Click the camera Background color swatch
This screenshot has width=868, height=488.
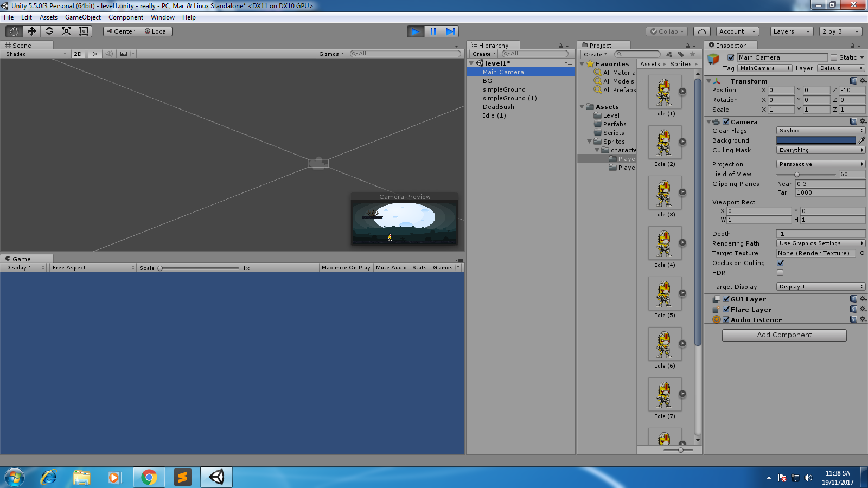(x=815, y=140)
